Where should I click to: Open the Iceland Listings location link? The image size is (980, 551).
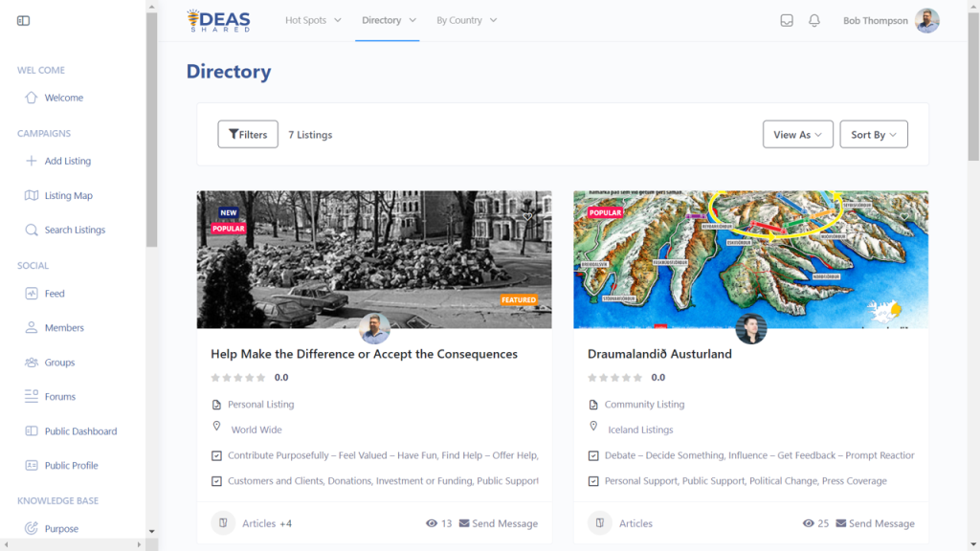[640, 430]
